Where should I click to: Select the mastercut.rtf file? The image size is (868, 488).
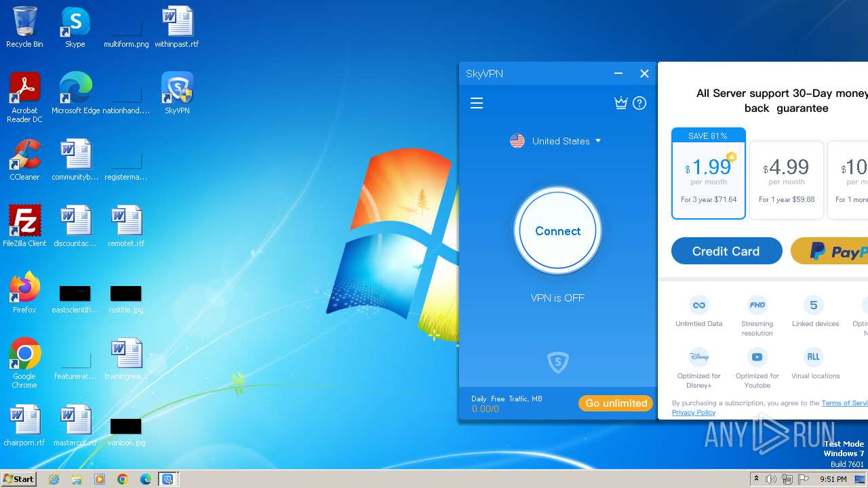click(x=75, y=426)
